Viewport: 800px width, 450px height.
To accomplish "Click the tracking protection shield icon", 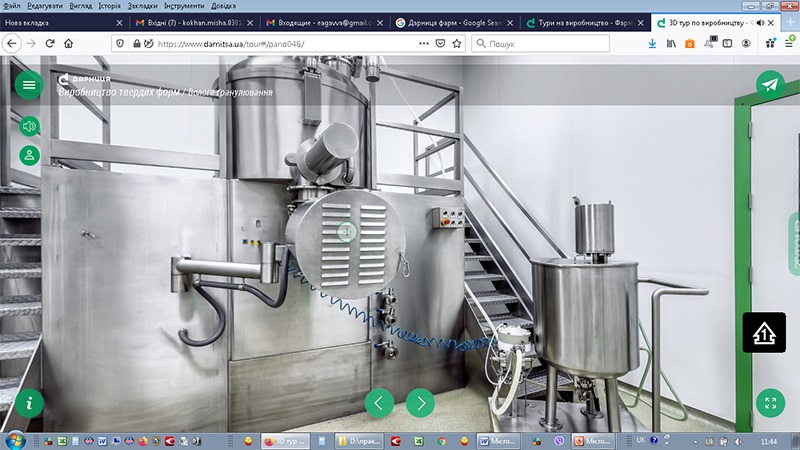I will (120, 43).
